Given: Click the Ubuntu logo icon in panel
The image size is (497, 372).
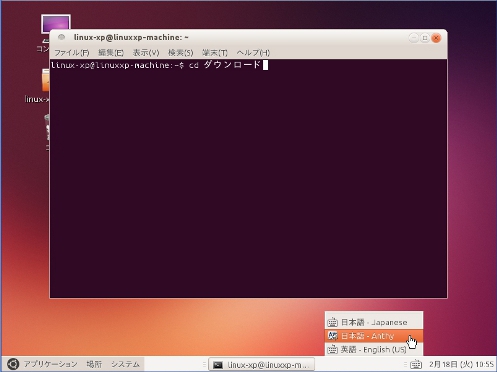Looking at the screenshot, I should tap(13, 364).
